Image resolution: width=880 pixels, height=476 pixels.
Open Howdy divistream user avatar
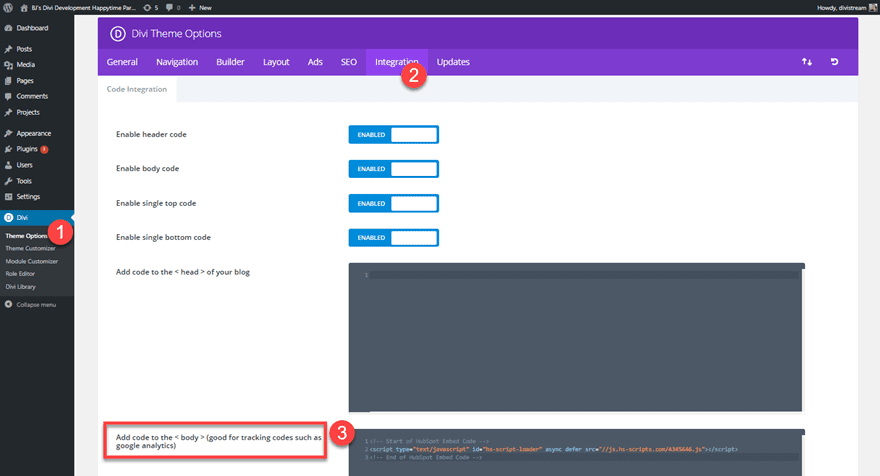[873, 8]
